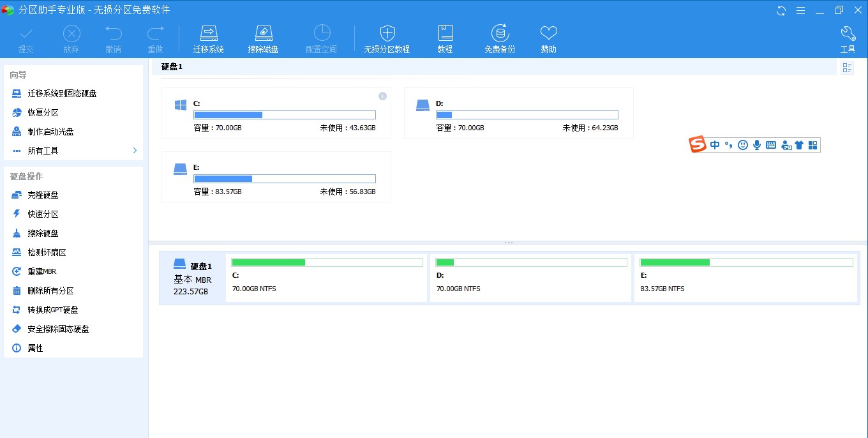The width and height of the screenshot is (868, 438).
Task: Click the refresh icon in title bar
Action: [x=781, y=10]
